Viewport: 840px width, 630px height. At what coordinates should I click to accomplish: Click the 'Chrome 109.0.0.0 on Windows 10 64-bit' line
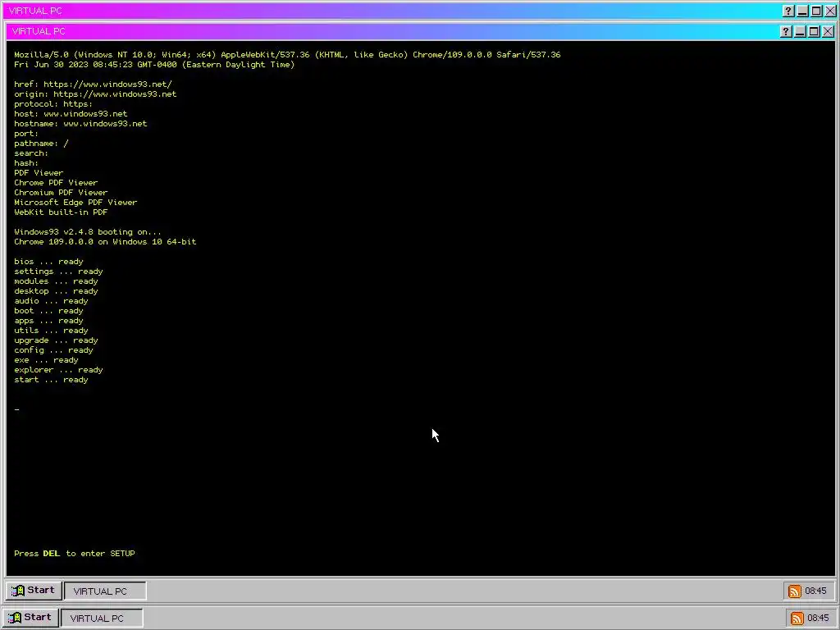pyautogui.click(x=105, y=242)
